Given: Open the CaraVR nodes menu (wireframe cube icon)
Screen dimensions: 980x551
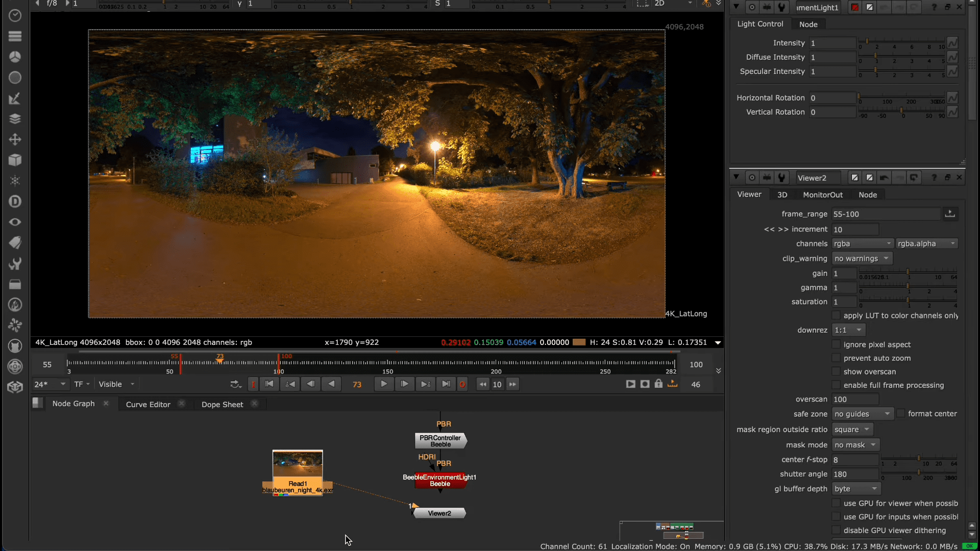Looking at the screenshot, I should (15, 387).
